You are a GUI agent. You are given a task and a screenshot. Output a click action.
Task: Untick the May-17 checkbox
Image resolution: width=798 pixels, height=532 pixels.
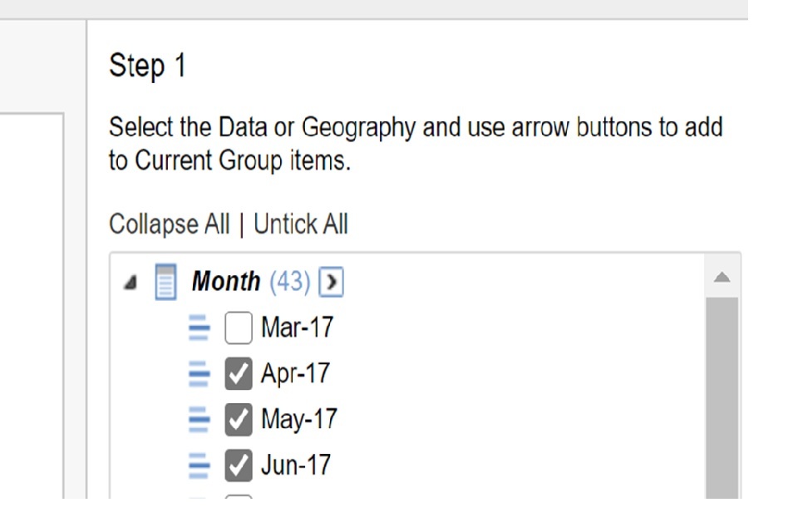239,421
